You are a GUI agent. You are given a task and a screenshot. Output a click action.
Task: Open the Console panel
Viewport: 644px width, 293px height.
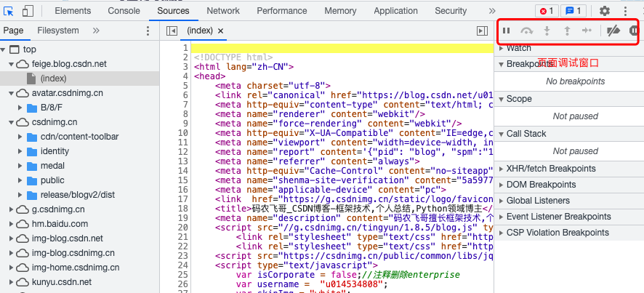pos(124,11)
